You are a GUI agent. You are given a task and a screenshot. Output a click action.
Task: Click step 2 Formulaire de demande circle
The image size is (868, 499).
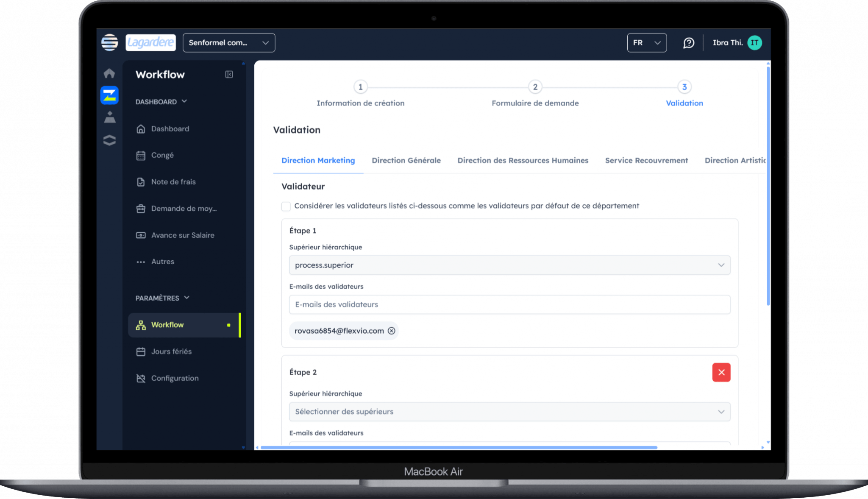535,87
